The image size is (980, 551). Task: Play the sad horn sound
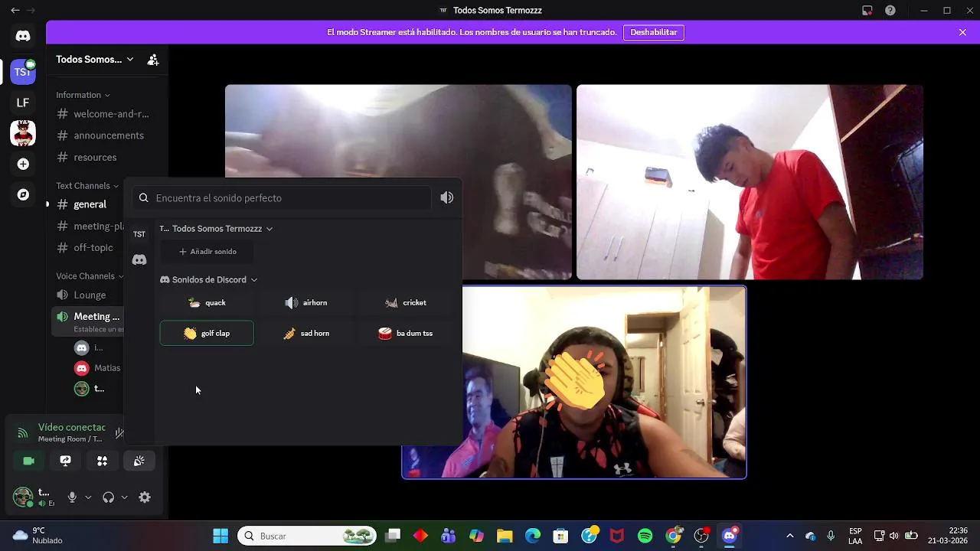tap(306, 333)
